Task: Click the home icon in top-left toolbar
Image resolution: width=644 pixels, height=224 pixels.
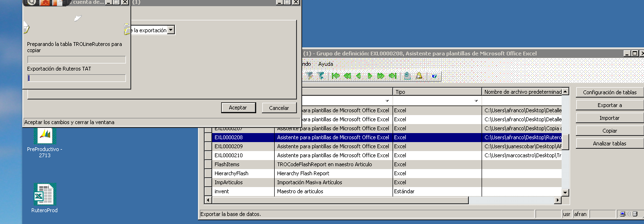Action: point(45,2)
